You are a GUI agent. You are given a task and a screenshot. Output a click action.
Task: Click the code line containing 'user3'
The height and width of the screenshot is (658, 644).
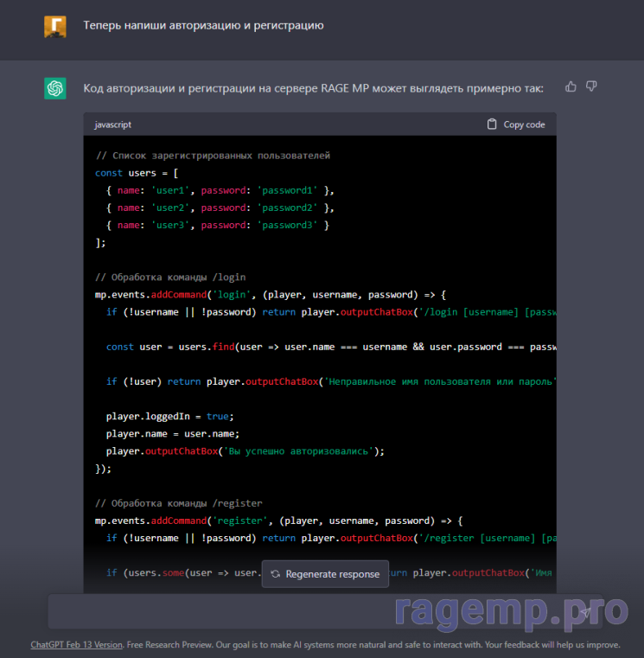tap(218, 226)
